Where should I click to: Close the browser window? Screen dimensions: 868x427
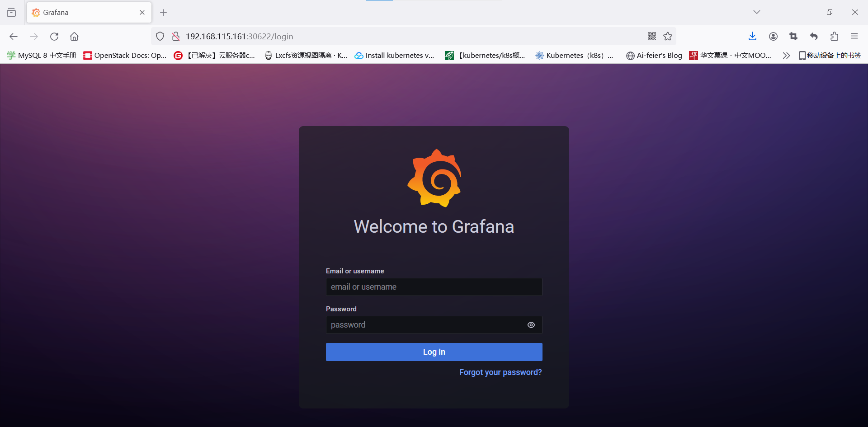tap(855, 12)
